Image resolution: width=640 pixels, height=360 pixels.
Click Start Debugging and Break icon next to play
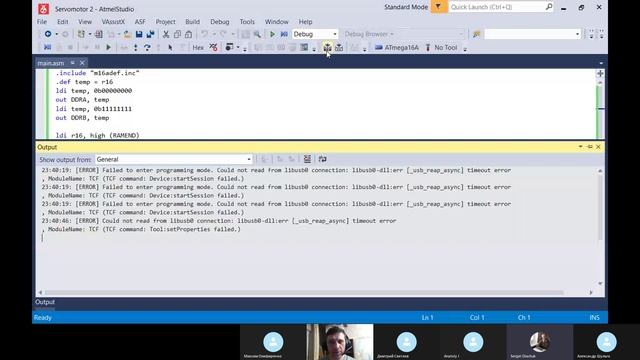click(284, 34)
